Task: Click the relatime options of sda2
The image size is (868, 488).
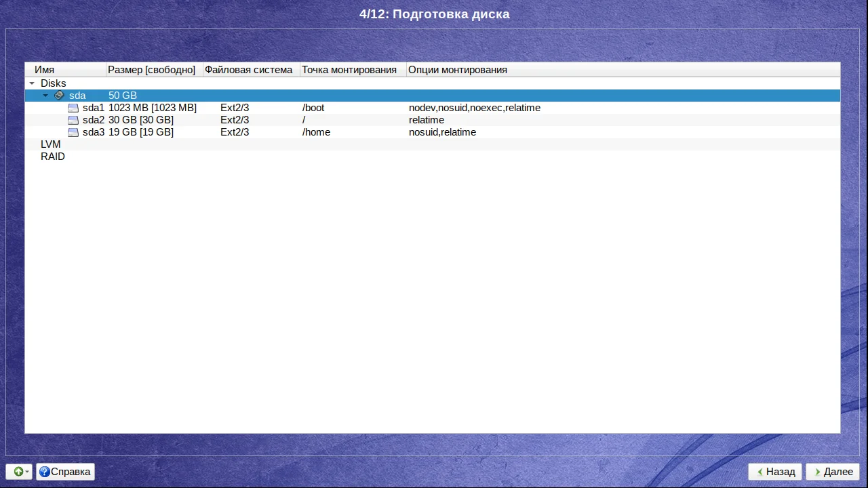Action: pyautogui.click(x=427, y=120)
